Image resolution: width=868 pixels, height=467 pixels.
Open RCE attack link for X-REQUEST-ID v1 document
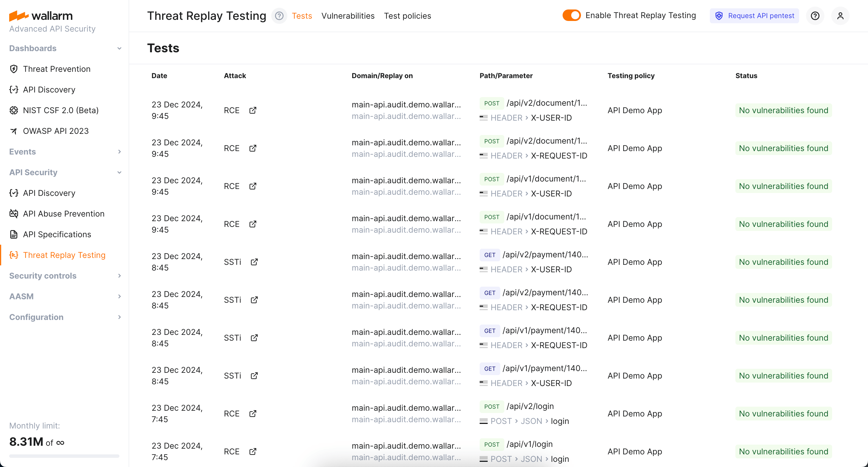click(x=253, y=224)
